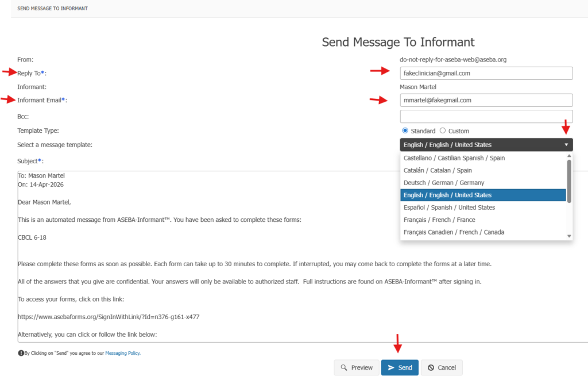Select the Standard template type radio
The height and width of the screenshot is (376, 588).
point(405,131)
